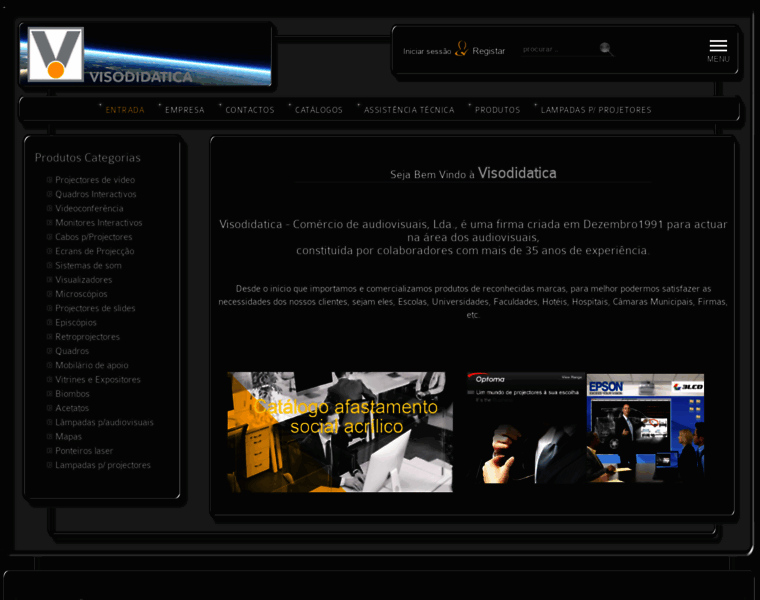760x600 pixels.
Task: Click icon beside Projectores de slides
Action: coord(49,308)
